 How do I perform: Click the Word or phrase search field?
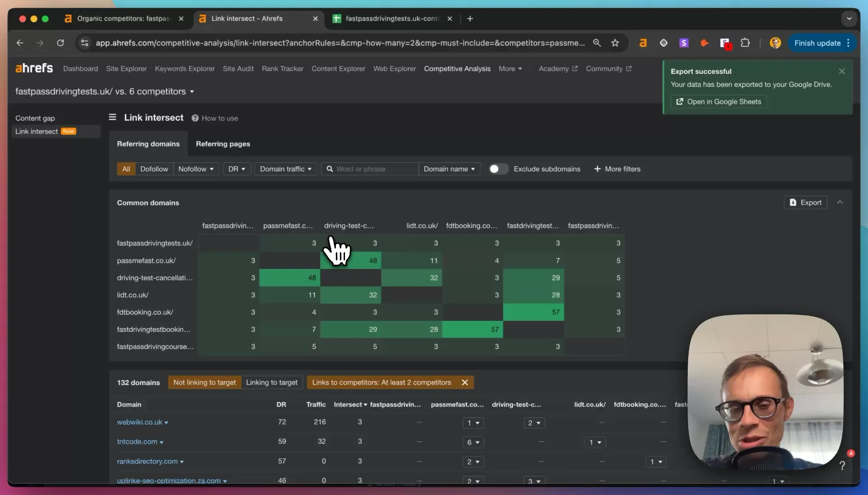pos(370,169)
